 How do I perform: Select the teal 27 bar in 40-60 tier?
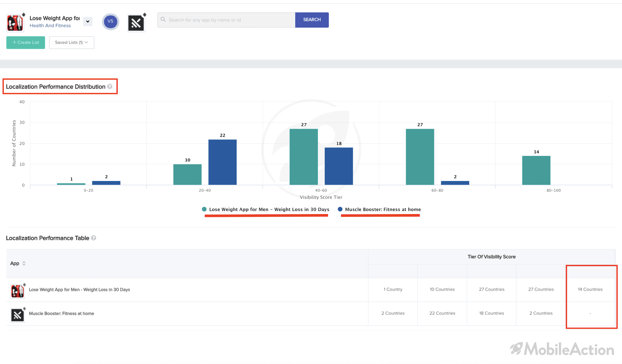(x=304, y=157)
